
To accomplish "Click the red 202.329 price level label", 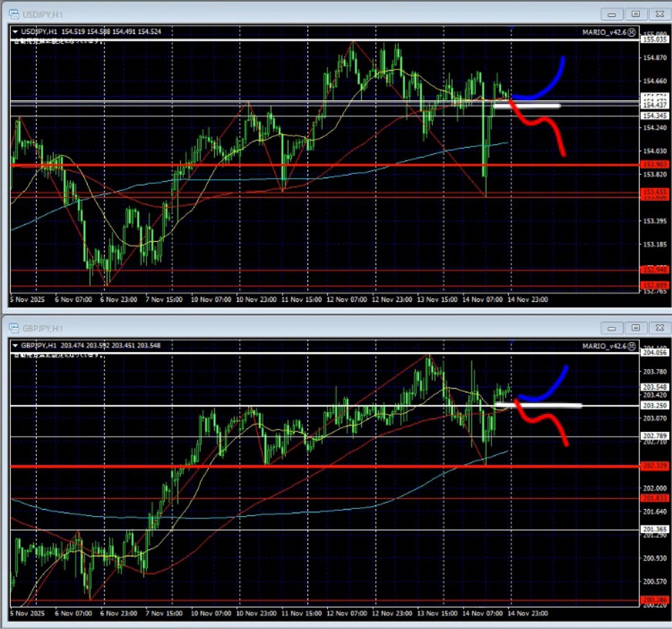I will [x=654, y=465].
